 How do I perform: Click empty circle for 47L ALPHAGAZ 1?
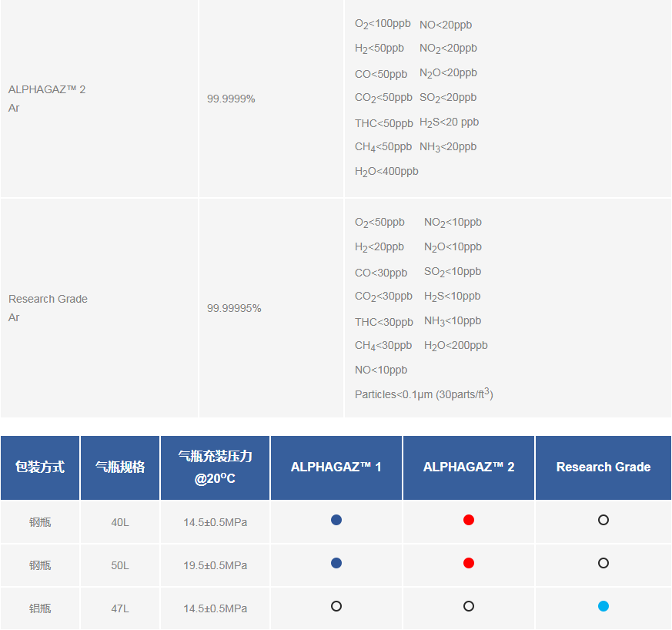tap(336, 606)
